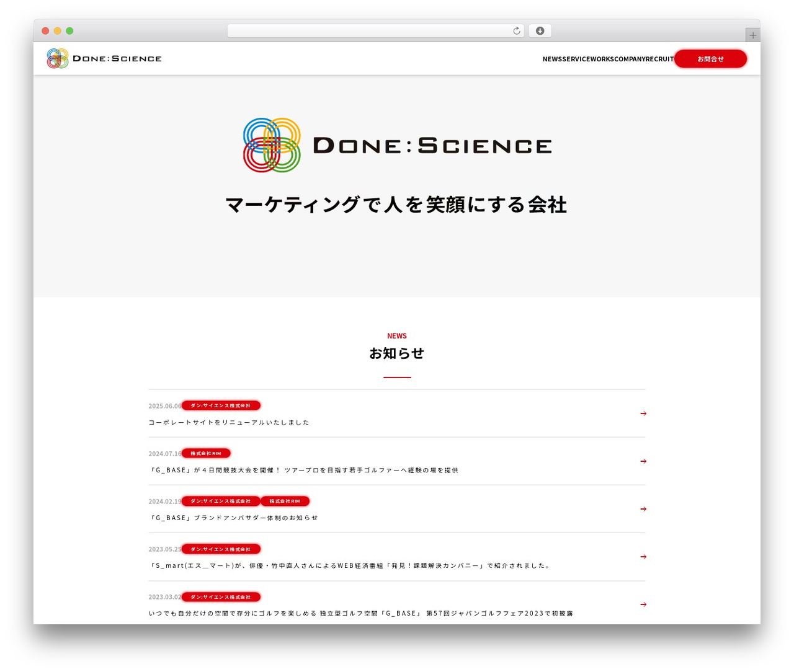Click the マーケティングで人を笑顔にする会社 headline
This screenshot has height=672, width=794.
tap(396, 205)
